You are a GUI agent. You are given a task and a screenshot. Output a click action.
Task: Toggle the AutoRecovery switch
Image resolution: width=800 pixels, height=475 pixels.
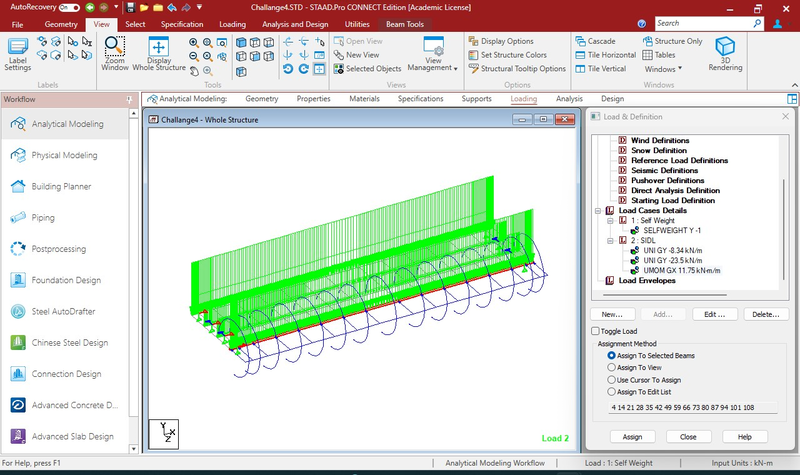tap(70, 6)
